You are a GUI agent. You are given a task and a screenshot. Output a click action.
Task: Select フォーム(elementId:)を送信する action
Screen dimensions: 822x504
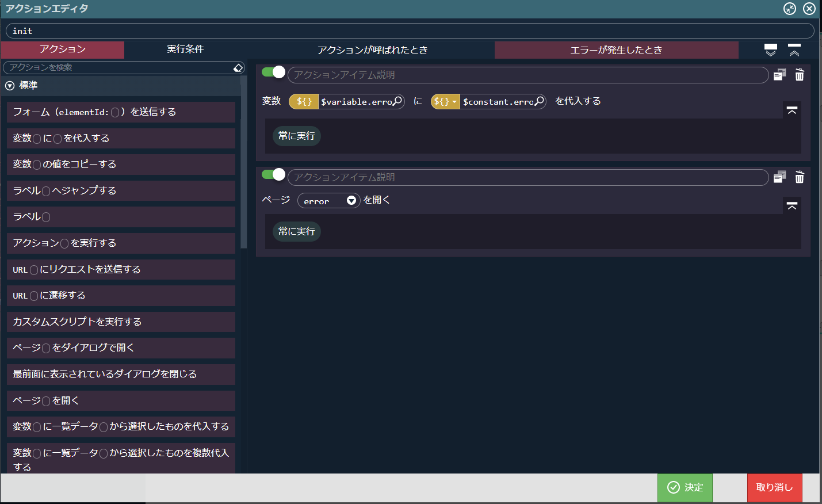click(x=121, y=112)
